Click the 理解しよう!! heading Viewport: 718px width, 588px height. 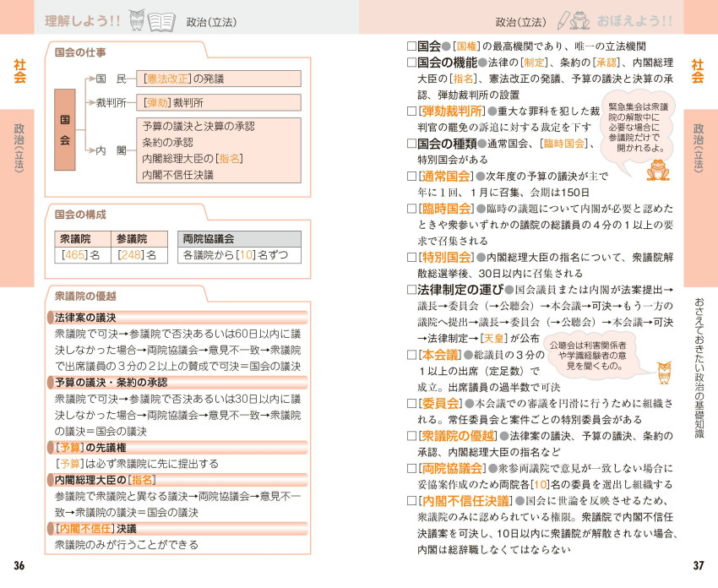pyautogui.click(x=83, y=20)
